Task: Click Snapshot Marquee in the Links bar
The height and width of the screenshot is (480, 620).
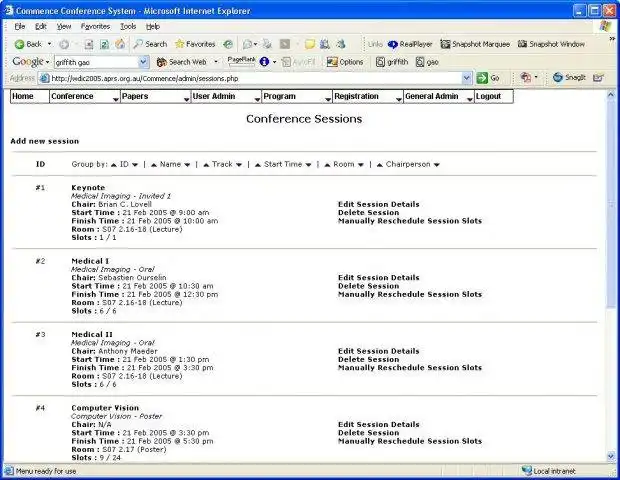Action: [475, 44]
